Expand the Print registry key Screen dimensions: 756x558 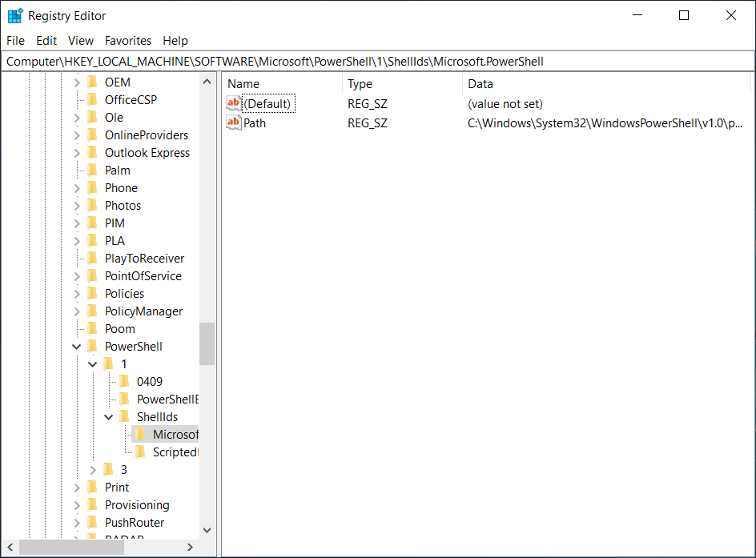coord(77,488)
